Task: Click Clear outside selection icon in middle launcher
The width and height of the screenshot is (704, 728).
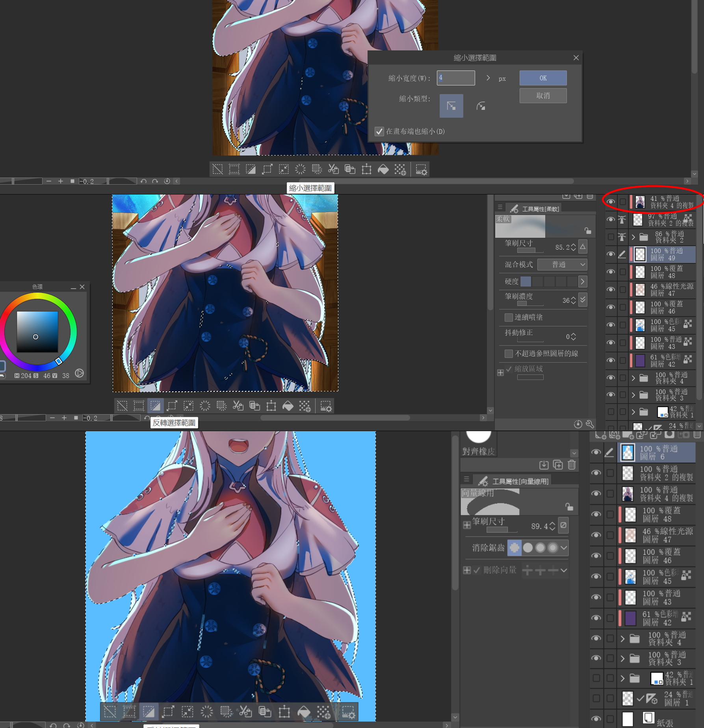Action: pyautogui.click(x=221, y=406)
